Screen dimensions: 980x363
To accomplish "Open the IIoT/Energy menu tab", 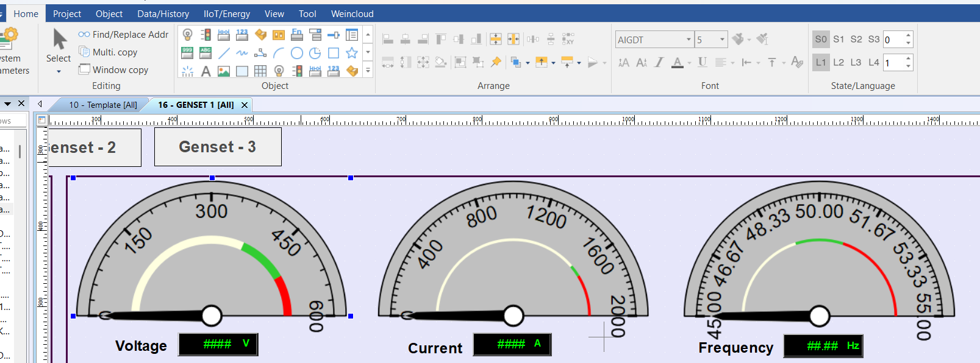I will point(226,13).
